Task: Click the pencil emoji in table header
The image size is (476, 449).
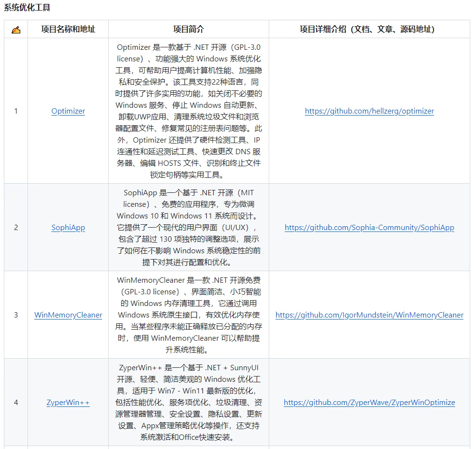Action: point(16,30)
